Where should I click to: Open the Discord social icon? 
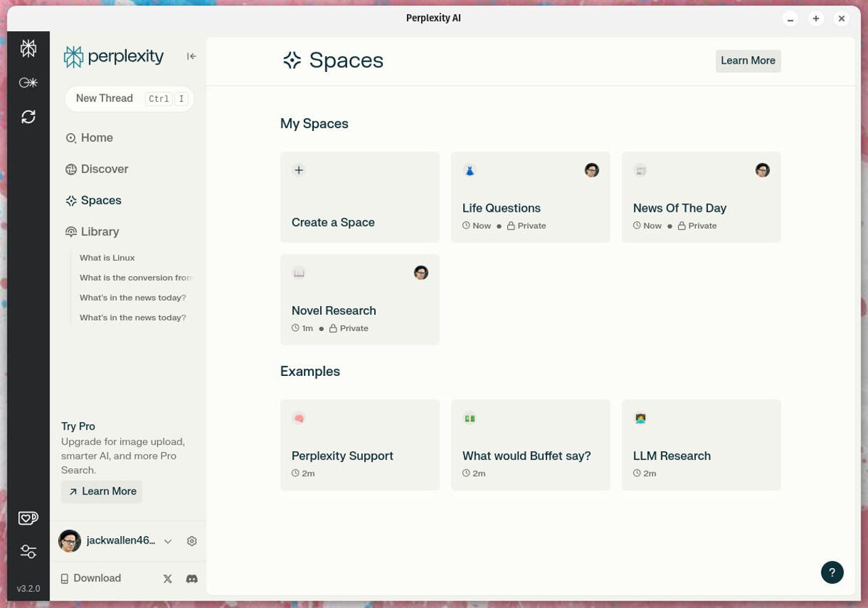[x=192, y=579]
